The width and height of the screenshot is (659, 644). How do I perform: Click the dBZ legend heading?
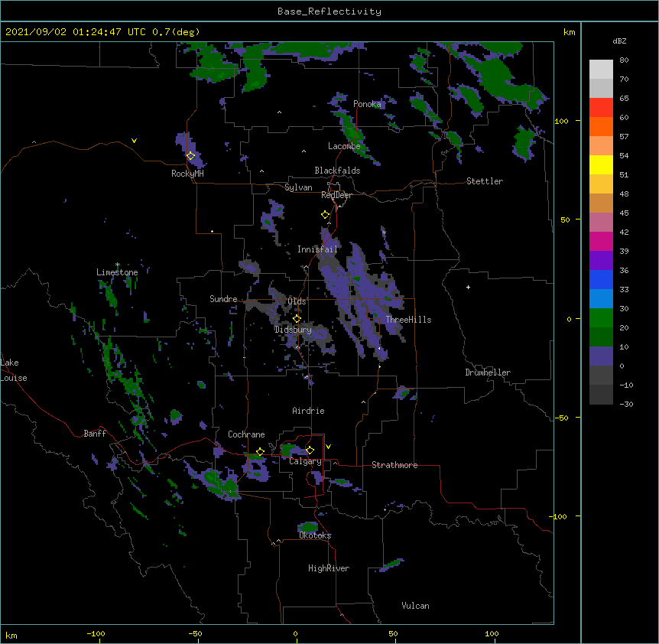[619, 41]
